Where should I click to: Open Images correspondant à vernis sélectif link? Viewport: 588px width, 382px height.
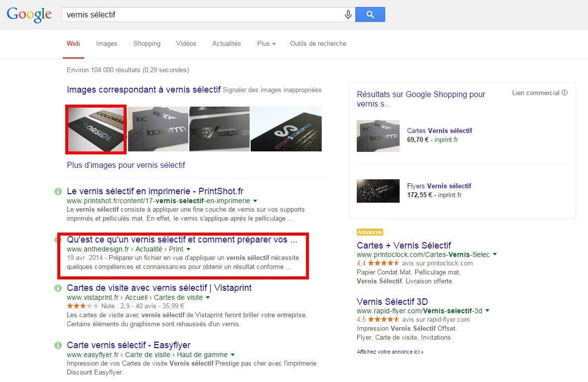(144, 90)
